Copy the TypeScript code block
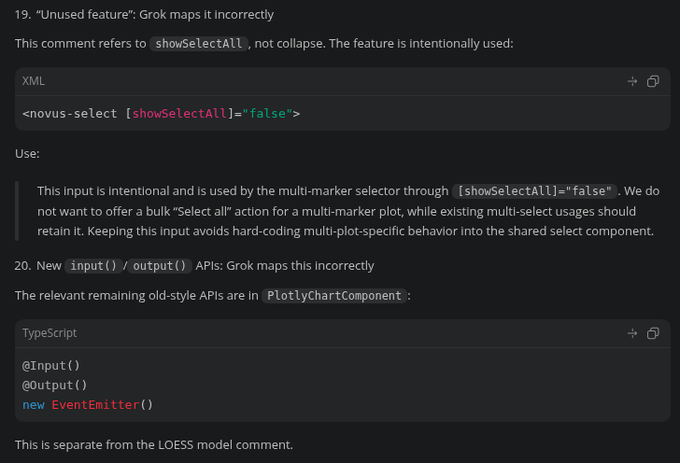 click(653, 333)
